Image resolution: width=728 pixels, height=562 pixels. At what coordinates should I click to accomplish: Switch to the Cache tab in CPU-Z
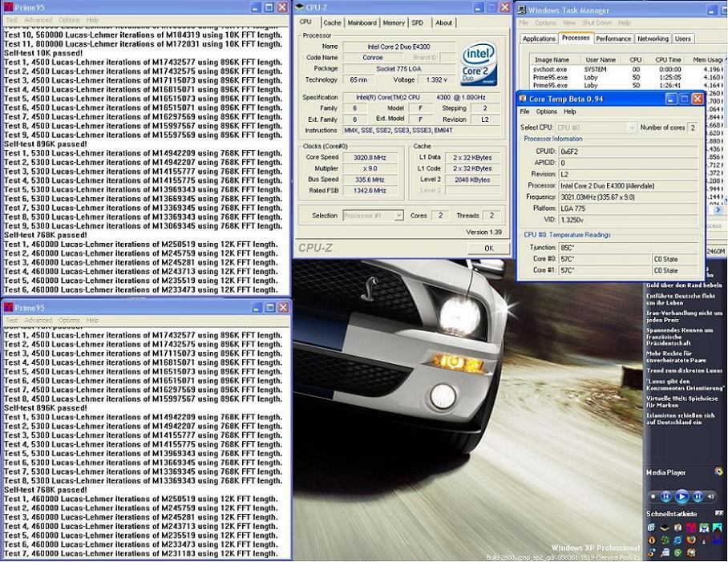coord(332,22)
